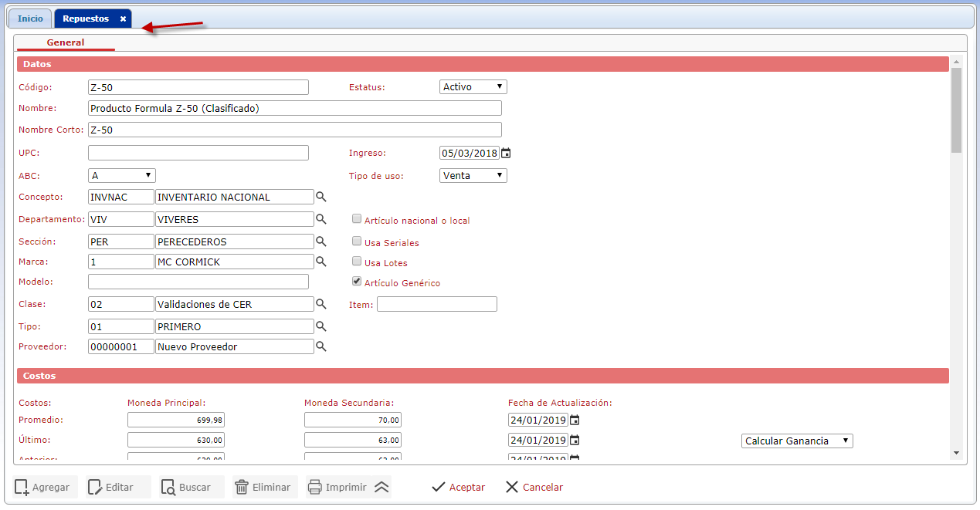
Task: Open the Estatus dropdown showing Activo
Action: coord(473,87)
